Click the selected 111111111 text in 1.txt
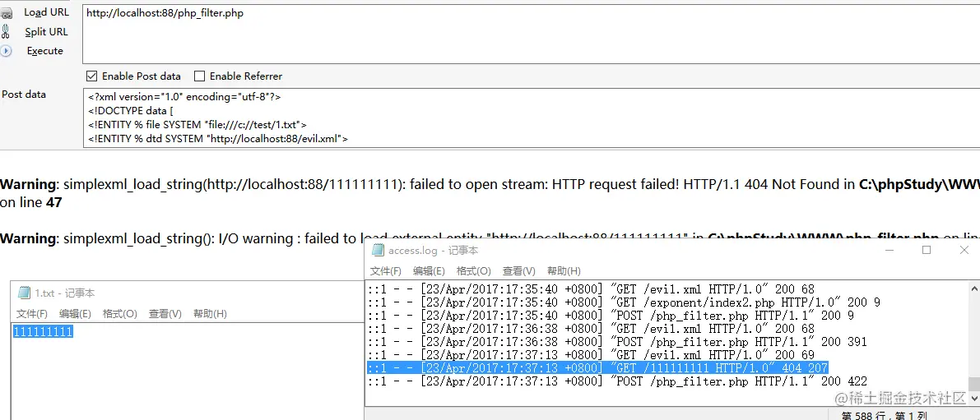Image resolution: width=980 pixels, height=420 pixels. 43,332
